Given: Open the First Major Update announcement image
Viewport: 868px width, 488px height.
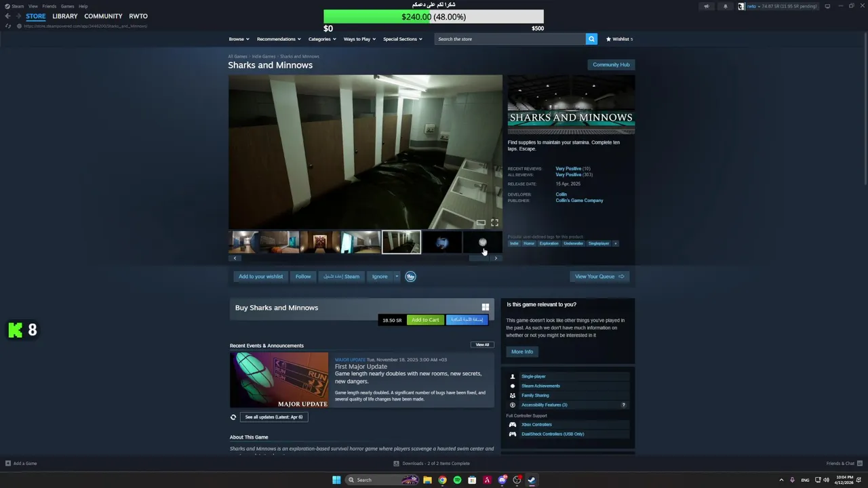Looking at the screenshot, I should click(279, 380).
